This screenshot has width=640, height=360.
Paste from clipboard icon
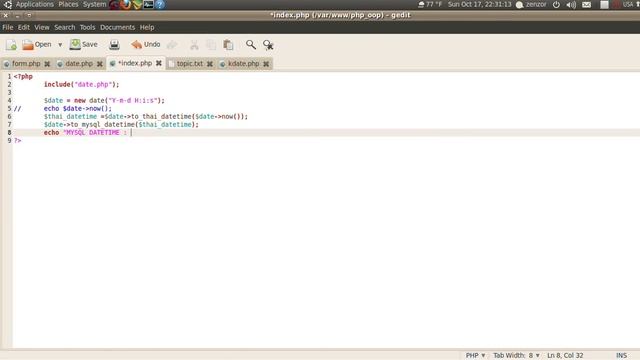(228, 45)
